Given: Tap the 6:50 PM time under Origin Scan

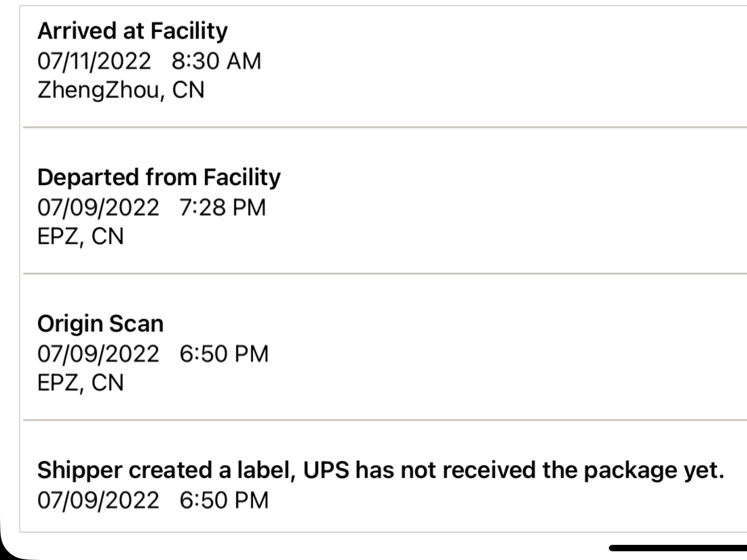Looking at the screenshot, I should [x=224, y=354].
